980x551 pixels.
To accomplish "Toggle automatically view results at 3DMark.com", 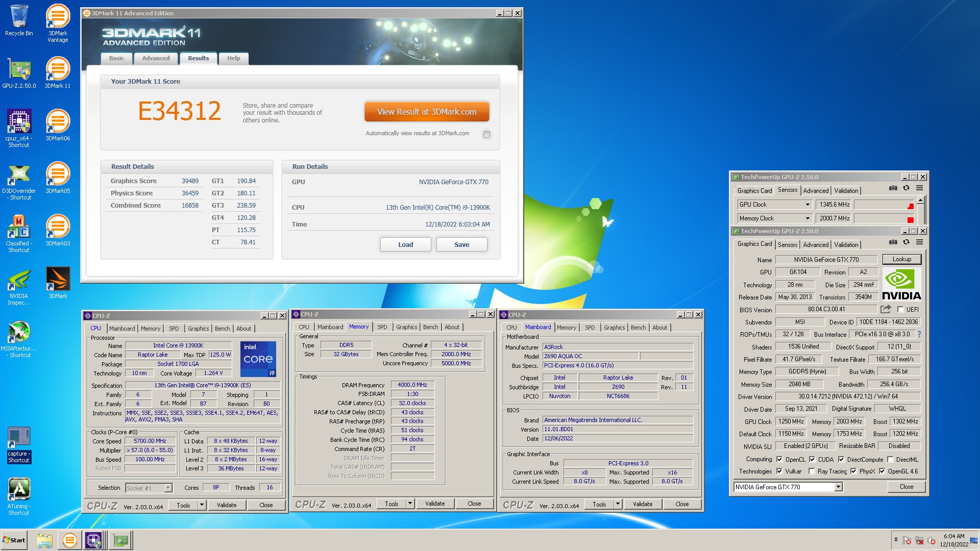I will [x=486, y=135].
